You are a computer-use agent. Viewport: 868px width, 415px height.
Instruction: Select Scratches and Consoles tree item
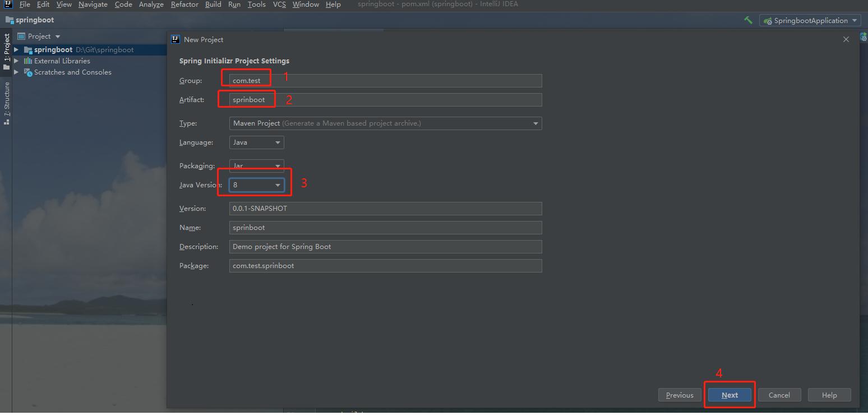click(x=73, y=72)
